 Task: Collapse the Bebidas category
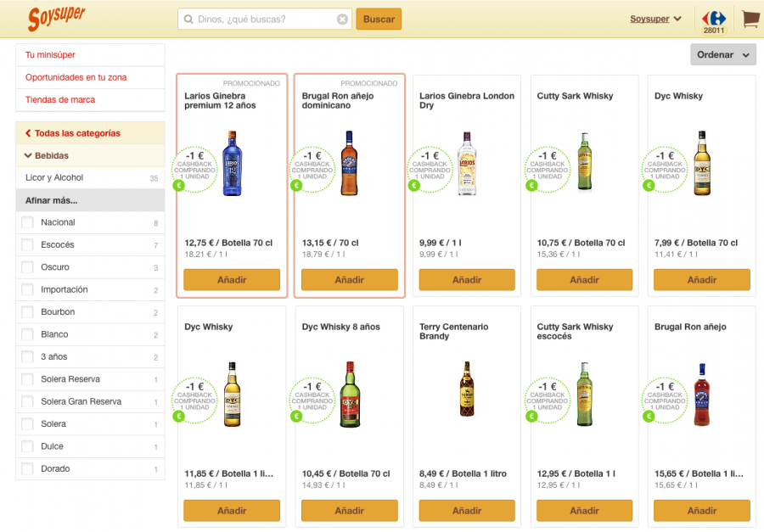tap(90, 156)
